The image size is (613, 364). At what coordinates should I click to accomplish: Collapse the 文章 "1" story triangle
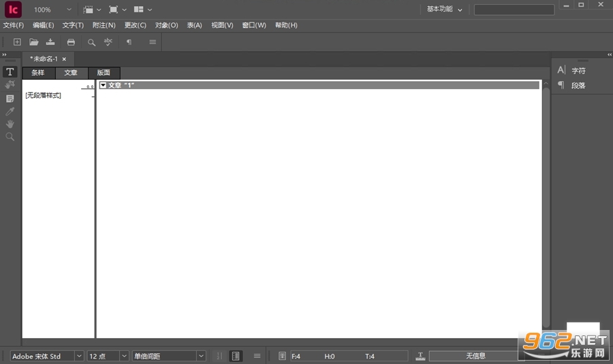point(104,85)
